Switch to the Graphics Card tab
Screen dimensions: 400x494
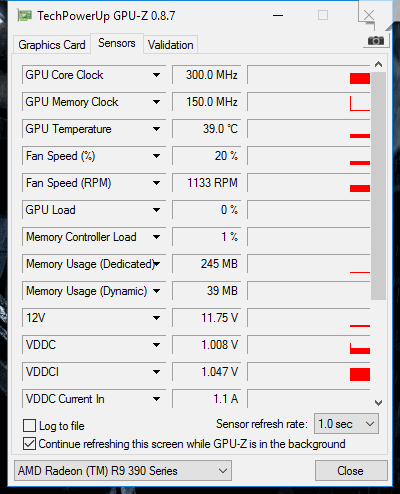52,45
